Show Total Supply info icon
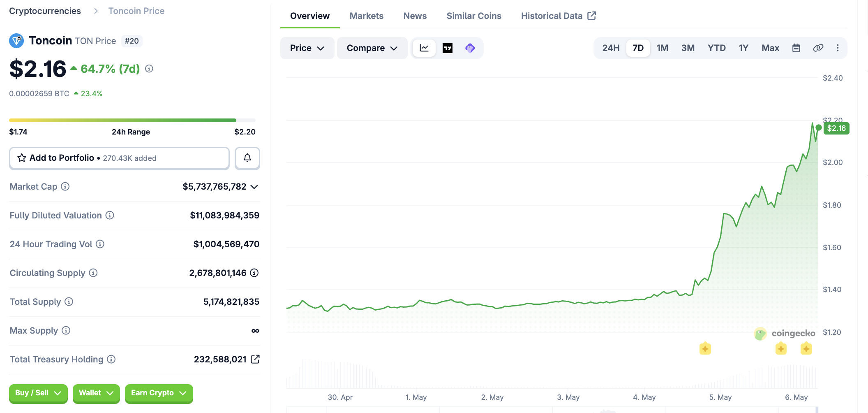The width and height of the screenshot is (868, 413). [69, 302]
